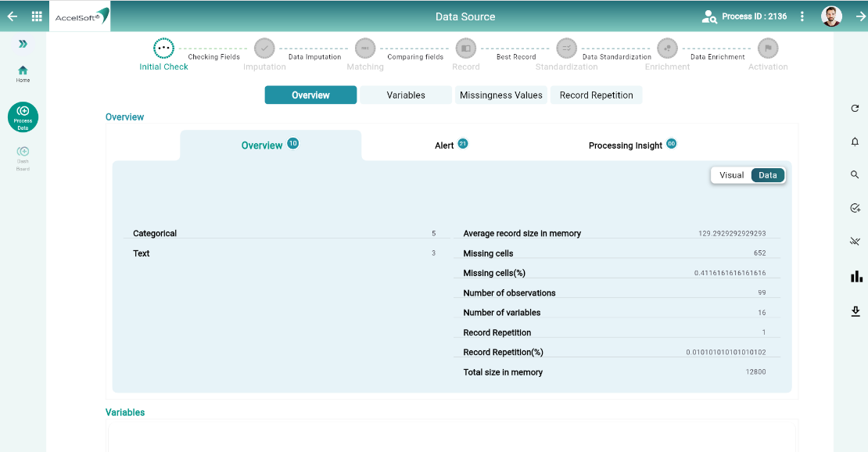Click the search magnifier icon
This screenshot has height=452, width=868.
pyautogui.click(x=855, y=175)
